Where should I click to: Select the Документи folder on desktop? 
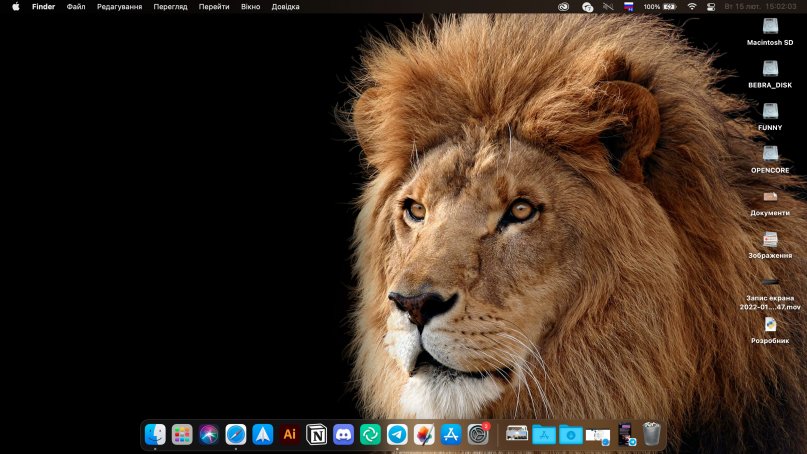(770, 197)
